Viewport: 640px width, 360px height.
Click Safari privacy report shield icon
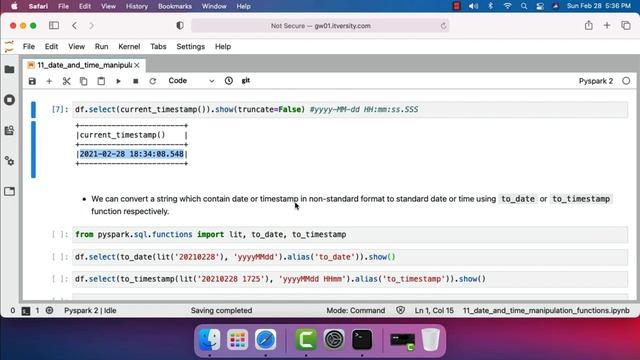click(x=180, y=25)
